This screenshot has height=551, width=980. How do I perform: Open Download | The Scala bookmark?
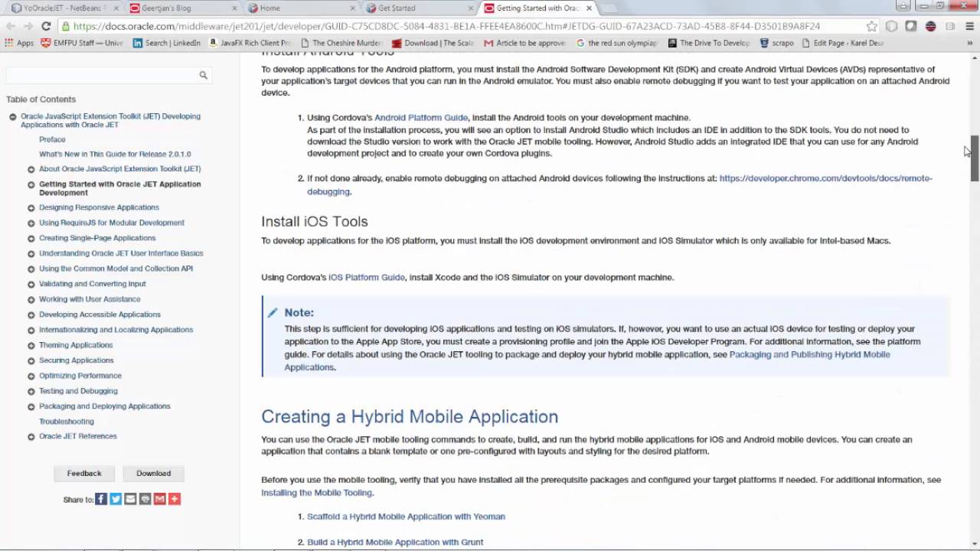click(433, 43)
